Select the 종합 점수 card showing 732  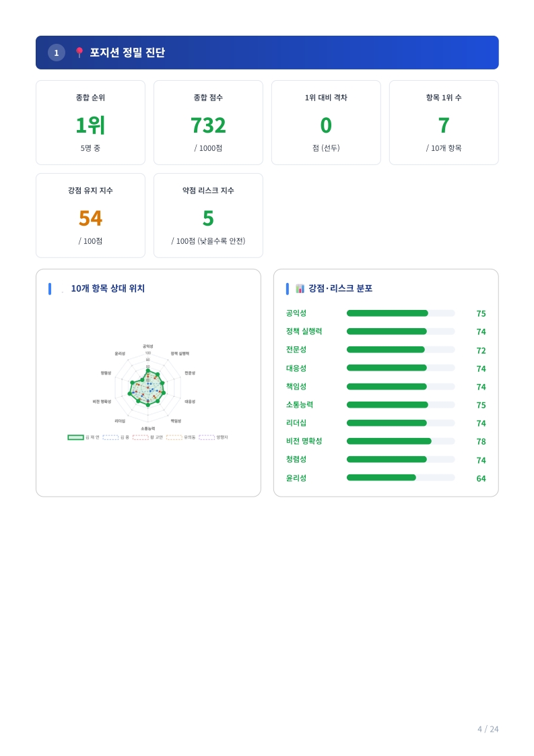coord(208,123)
